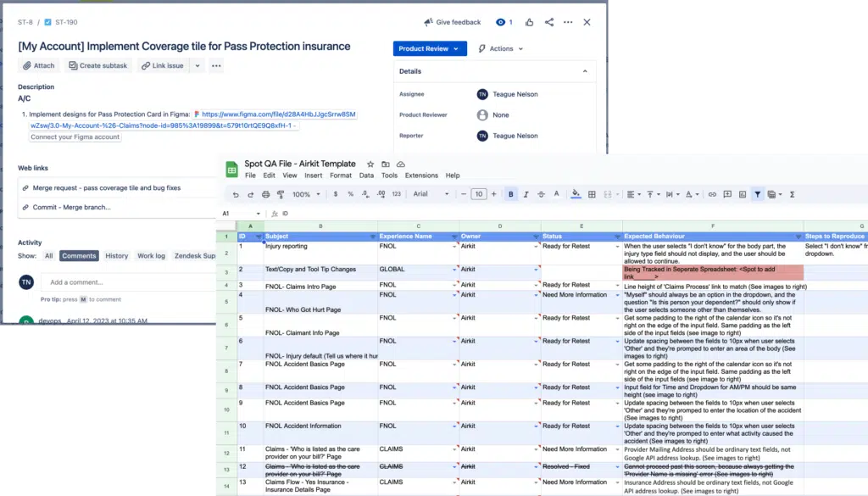The height and width of the screenshot is (496, 868).
Task: Select the paint format roller tool
Action: (x=281, y=195)
